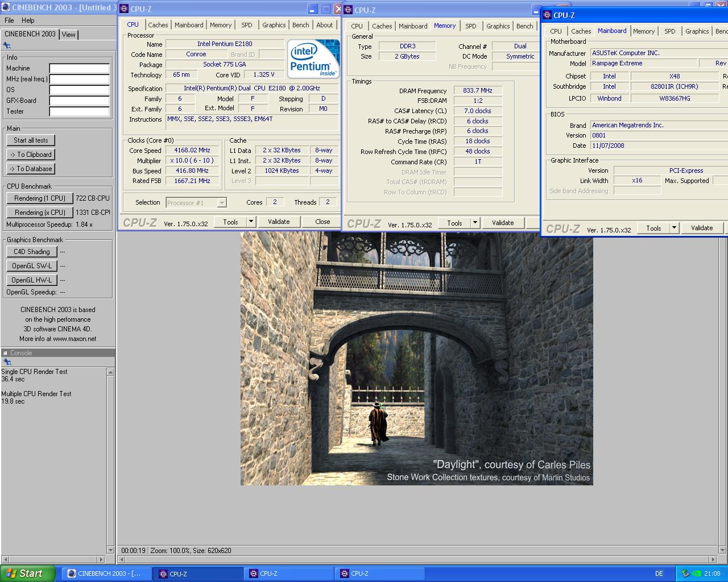
Task: Click the To Clipboard button
Action: click(x=31, y=155)
